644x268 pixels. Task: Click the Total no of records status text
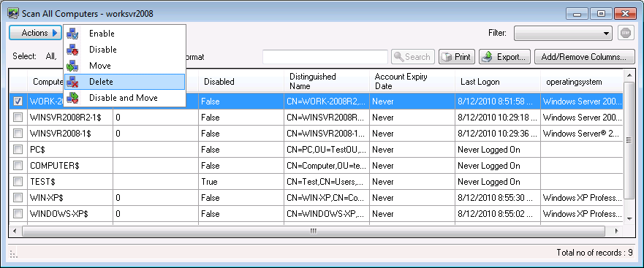pyautogui.click(x=595, y=253)
